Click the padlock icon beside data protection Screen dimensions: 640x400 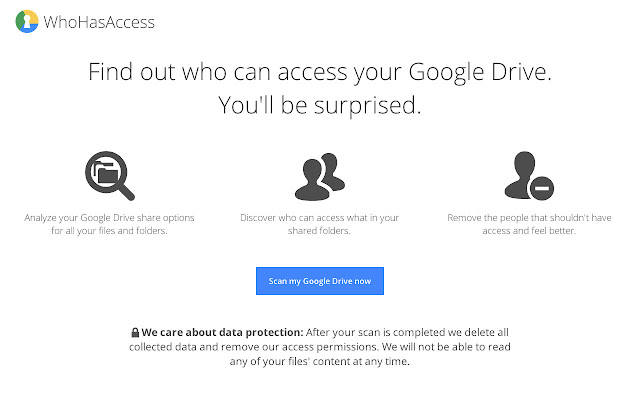click(x=135, y=331)
